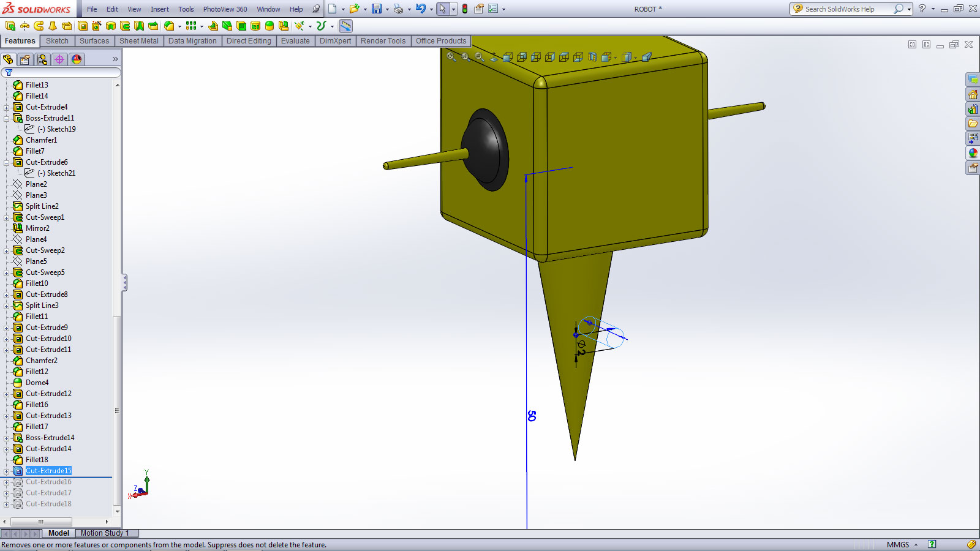The height and width of the screenshot is (551, 980).
Task: Click the Undo icon
Action: pyautogui.click(x=421, y=9)
